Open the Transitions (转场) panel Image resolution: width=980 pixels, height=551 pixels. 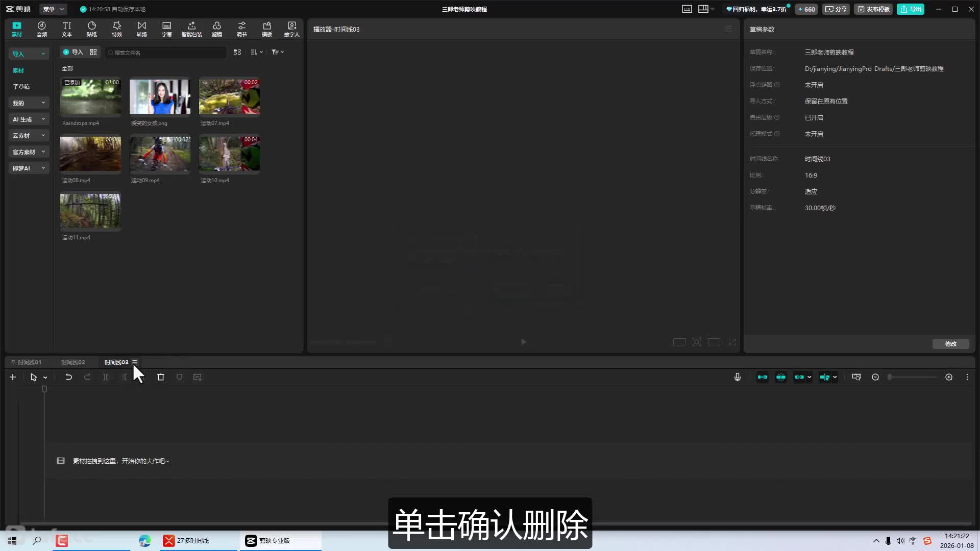click(142, 29)
